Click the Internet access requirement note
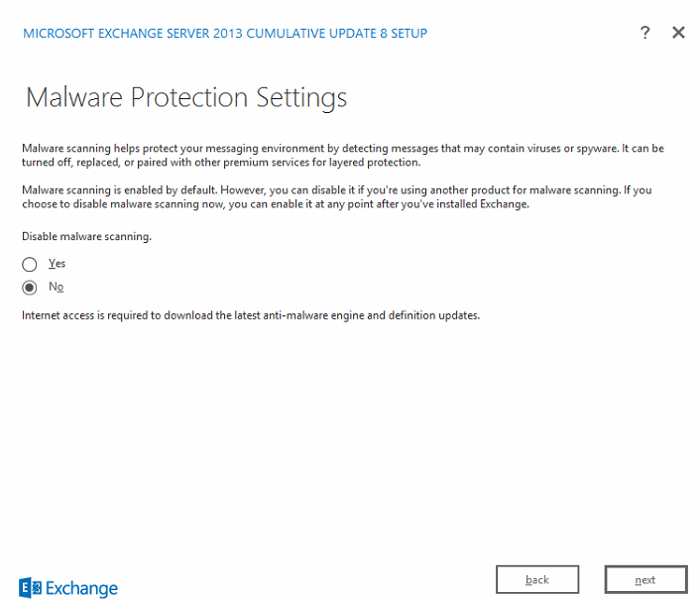The height and width of the screenshot is (603, 700). click(x=251, y=315)
